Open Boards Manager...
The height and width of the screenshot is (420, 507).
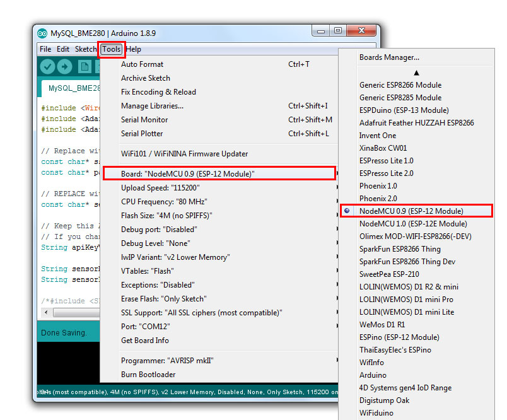[x=416, y=57]
